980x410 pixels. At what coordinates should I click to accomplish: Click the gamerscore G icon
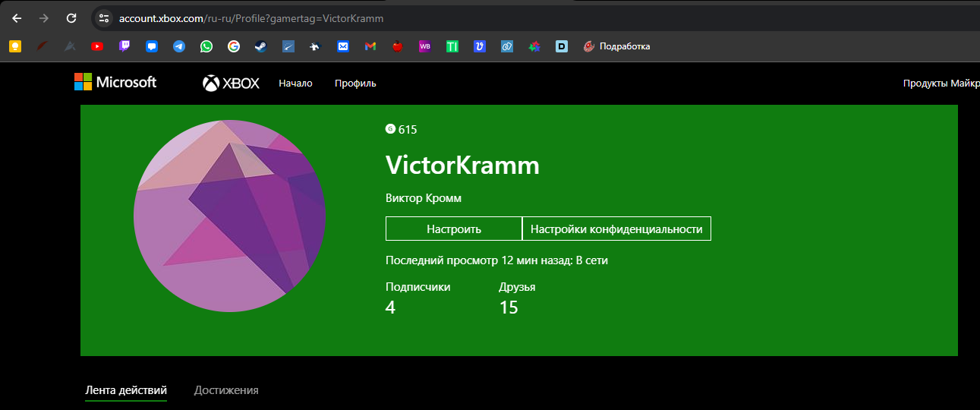(390, 129)
